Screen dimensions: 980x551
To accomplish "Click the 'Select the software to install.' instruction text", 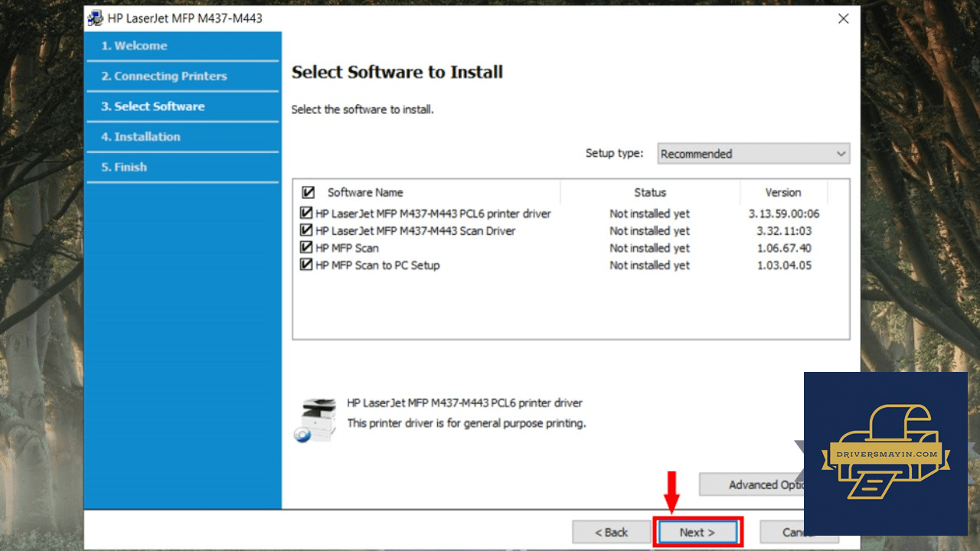I will 363,109.
